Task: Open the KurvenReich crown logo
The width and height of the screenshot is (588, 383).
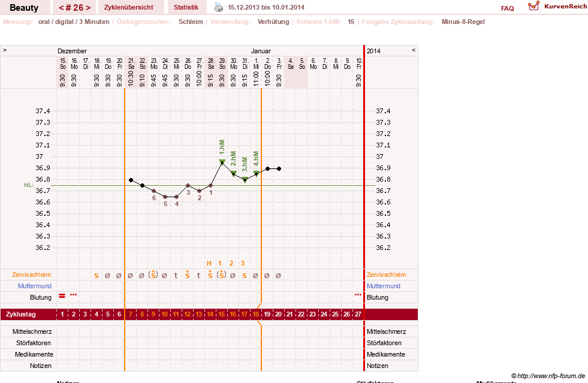Action: pyautogui.click(x=533, y=6)
